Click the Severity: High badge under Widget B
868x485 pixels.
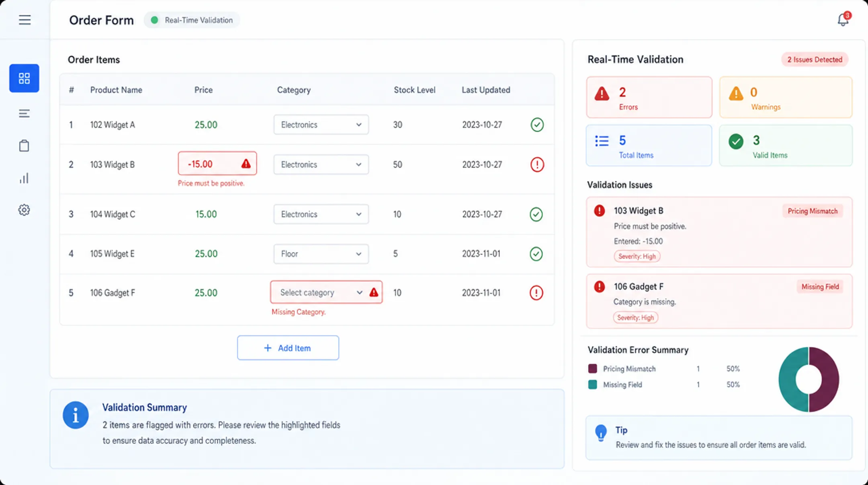[637, 256]
